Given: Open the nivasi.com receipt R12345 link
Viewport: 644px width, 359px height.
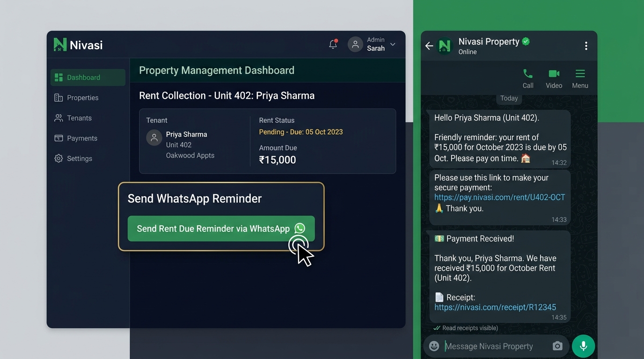Looking at the screenshot, I should tap(495, 307).
